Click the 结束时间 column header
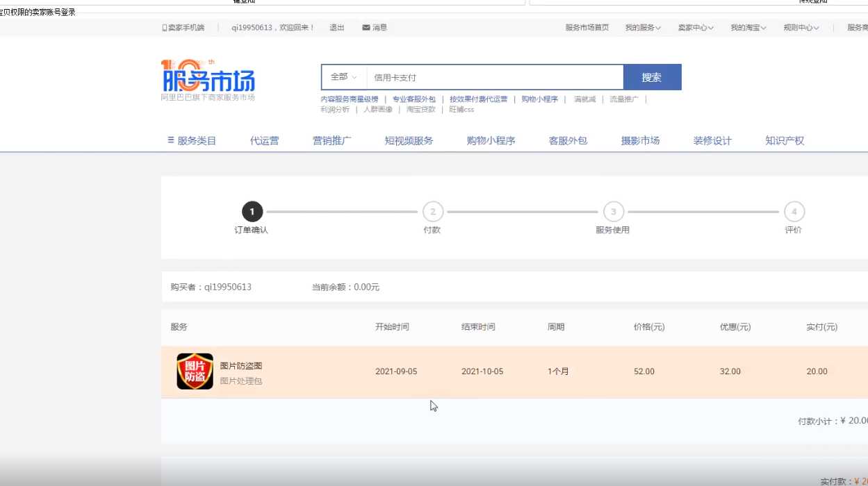 [478, 327]
